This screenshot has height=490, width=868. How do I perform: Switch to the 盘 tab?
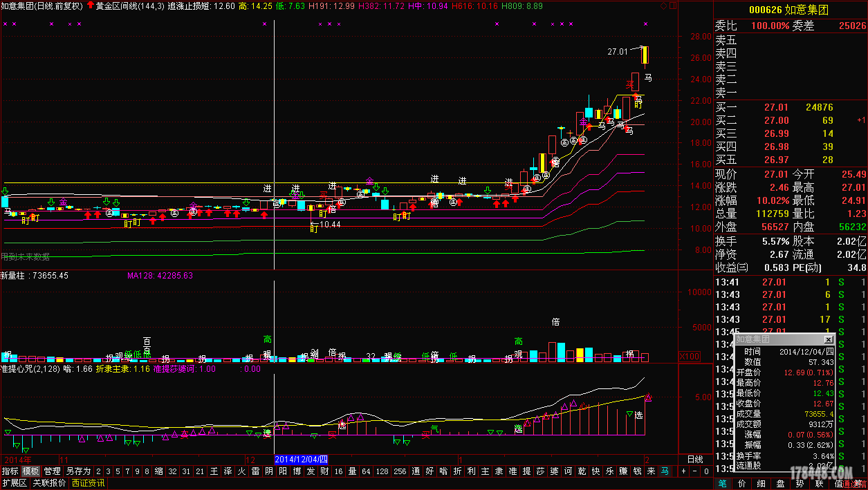click(780, 482)
